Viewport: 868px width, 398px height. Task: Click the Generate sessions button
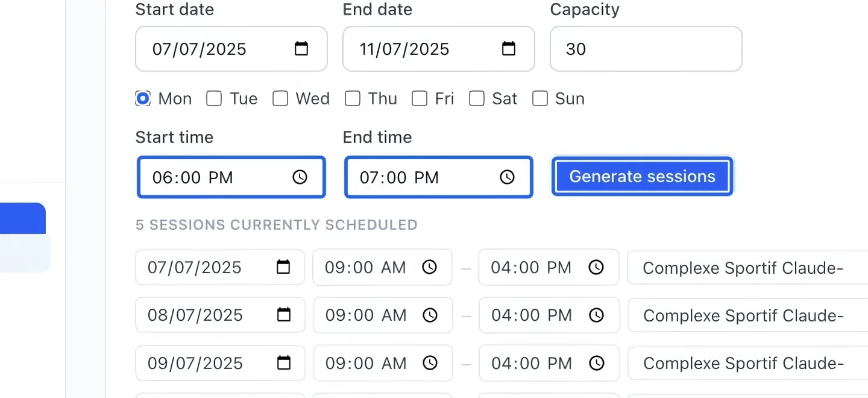pyautogui.click(x=643, y=177)
